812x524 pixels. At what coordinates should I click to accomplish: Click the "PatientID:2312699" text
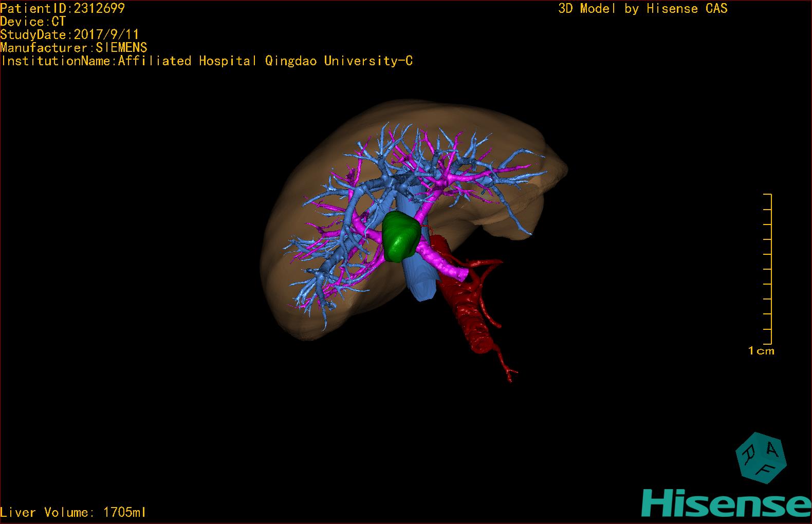pos(62,8)
